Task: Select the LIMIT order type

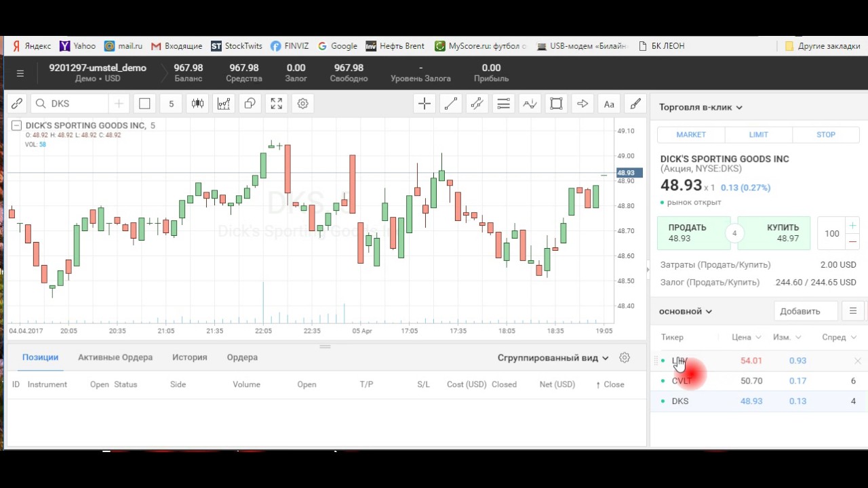Action: tap(758, 134)
